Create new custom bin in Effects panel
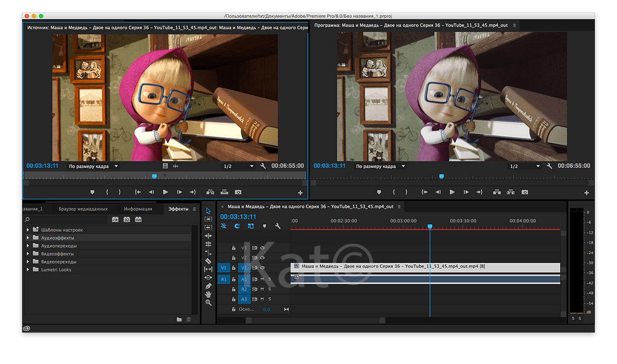The width and height of the screenshot is (617, 364). (x=179, y=319)
